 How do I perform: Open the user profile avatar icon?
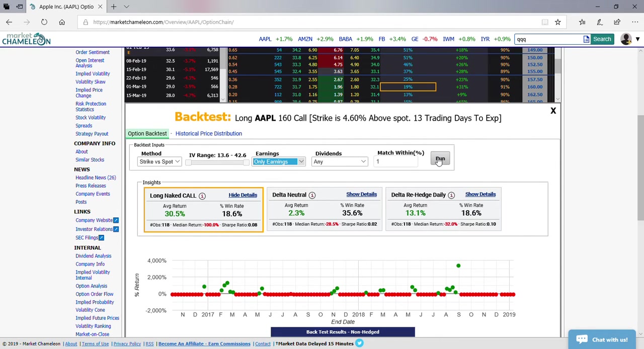(626, 39)
